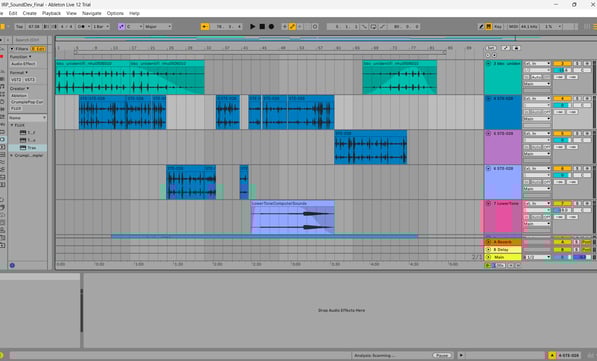Collapse the Filters section in browser
Screen dimensions: 597x361
(x=12, y=49)
